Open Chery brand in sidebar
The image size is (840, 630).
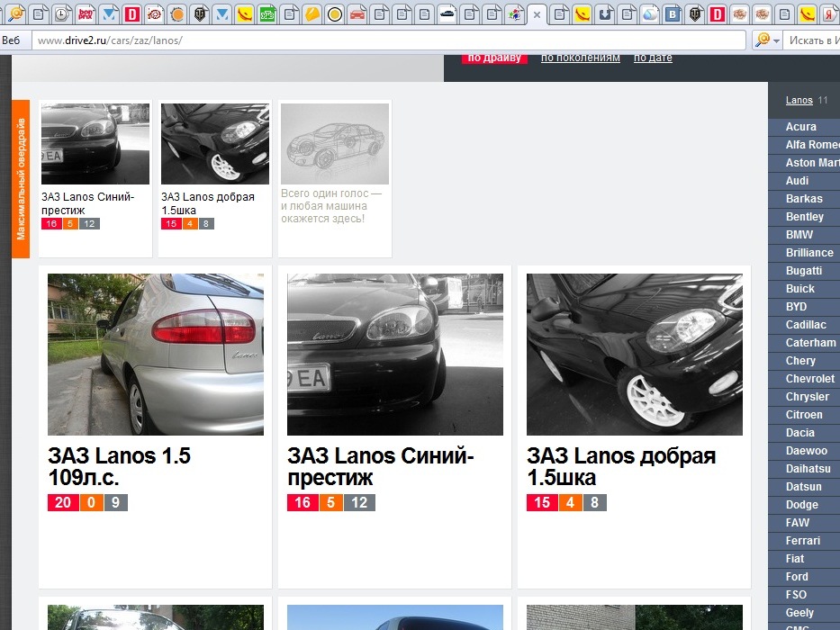tap(804, 361)
